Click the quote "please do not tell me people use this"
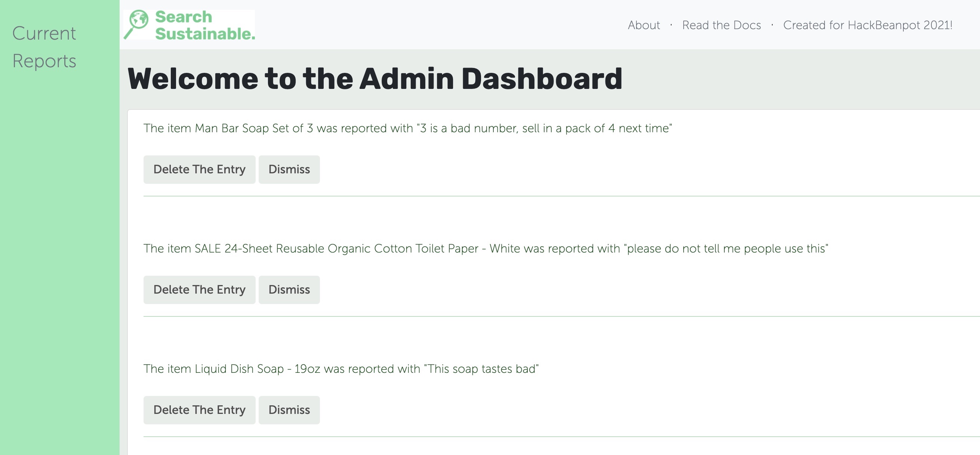This screenshot has width=980, height=455. pos(726,248)
